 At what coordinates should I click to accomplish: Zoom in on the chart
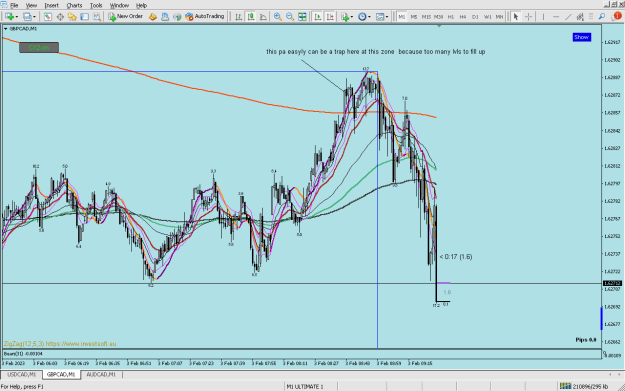[278, 17]
